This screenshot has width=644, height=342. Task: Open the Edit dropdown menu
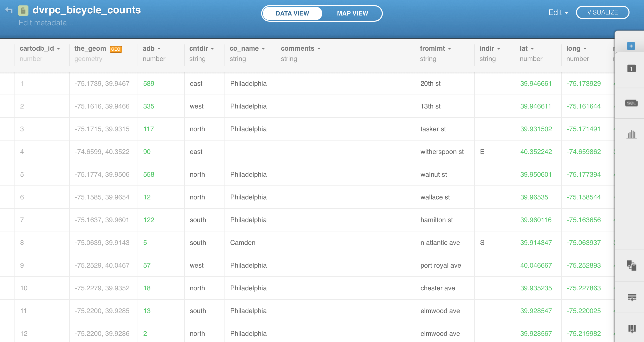point(558,12)
